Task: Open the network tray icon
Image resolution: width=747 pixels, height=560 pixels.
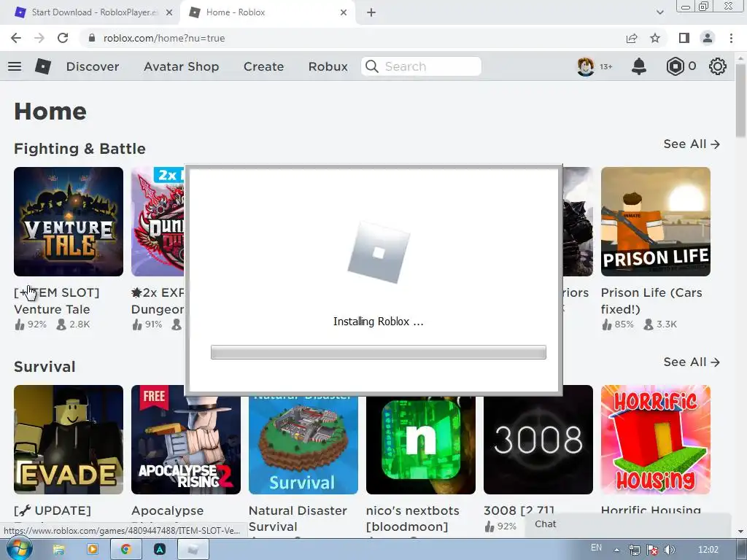Action: coord(634,550)
